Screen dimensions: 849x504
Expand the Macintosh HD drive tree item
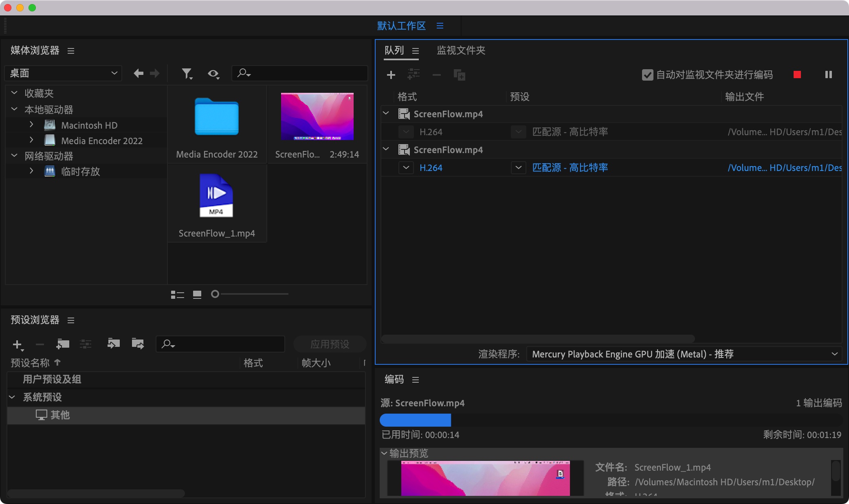click(31, 125)
